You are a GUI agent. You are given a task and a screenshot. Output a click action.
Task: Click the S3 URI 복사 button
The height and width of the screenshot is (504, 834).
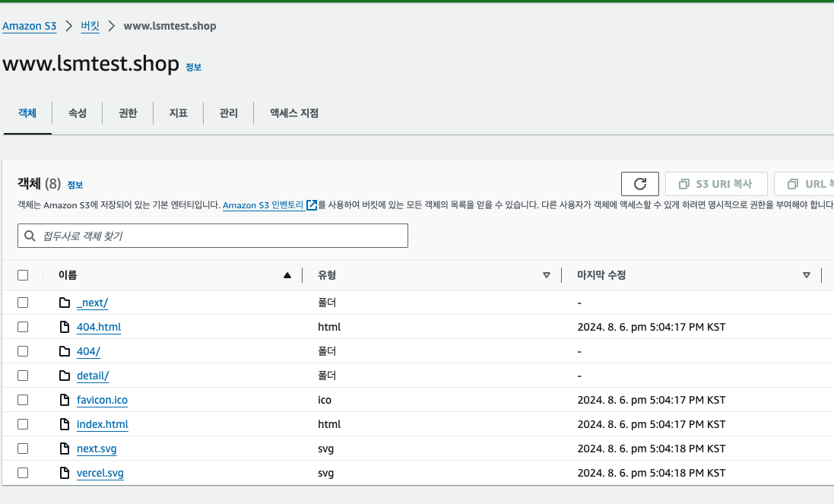tap(716, 184)
